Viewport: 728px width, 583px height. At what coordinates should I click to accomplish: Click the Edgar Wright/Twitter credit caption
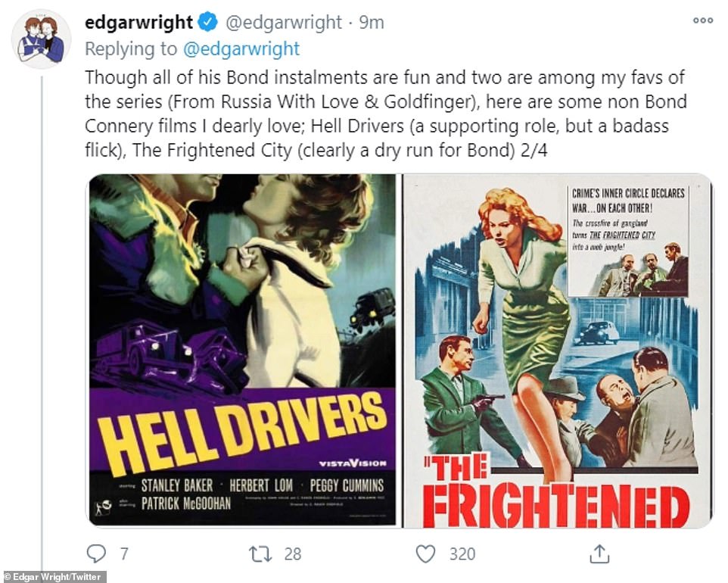click(x=52, y=576)
